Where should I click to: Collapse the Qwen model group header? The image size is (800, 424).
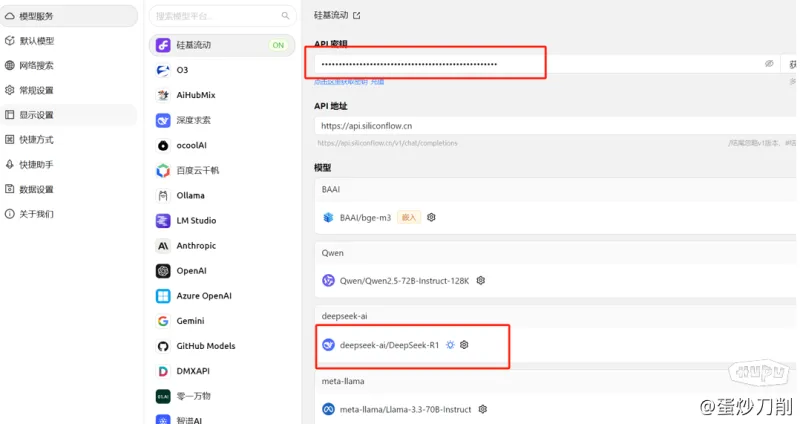pyautogui.click(x=555, y=253)
